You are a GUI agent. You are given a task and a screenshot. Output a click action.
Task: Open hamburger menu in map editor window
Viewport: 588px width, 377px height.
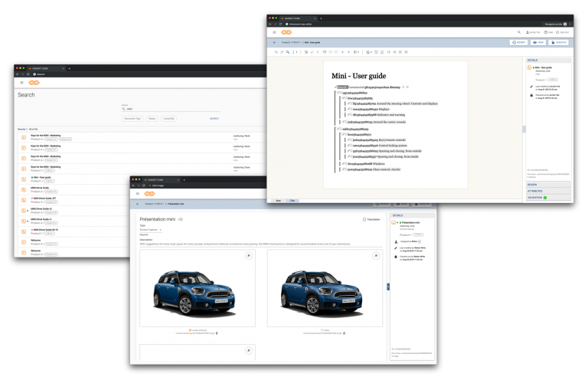coord(274,32)
